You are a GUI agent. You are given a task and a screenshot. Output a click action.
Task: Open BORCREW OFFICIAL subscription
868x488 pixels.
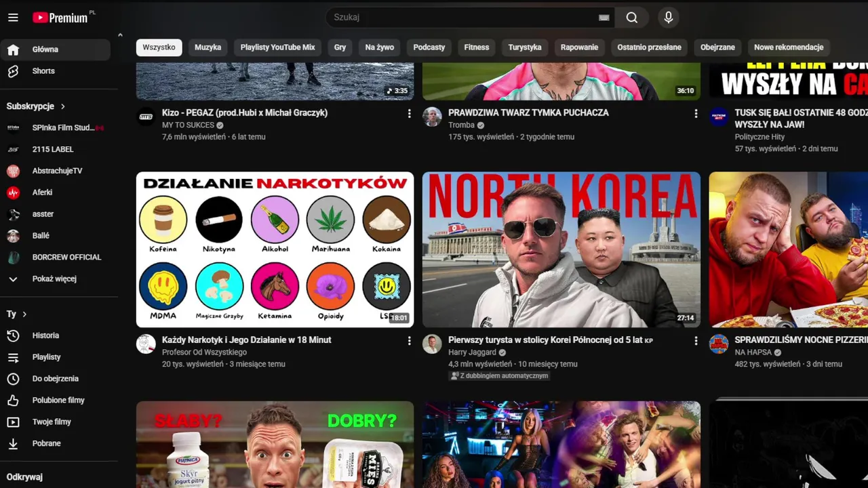coord(56,258)
